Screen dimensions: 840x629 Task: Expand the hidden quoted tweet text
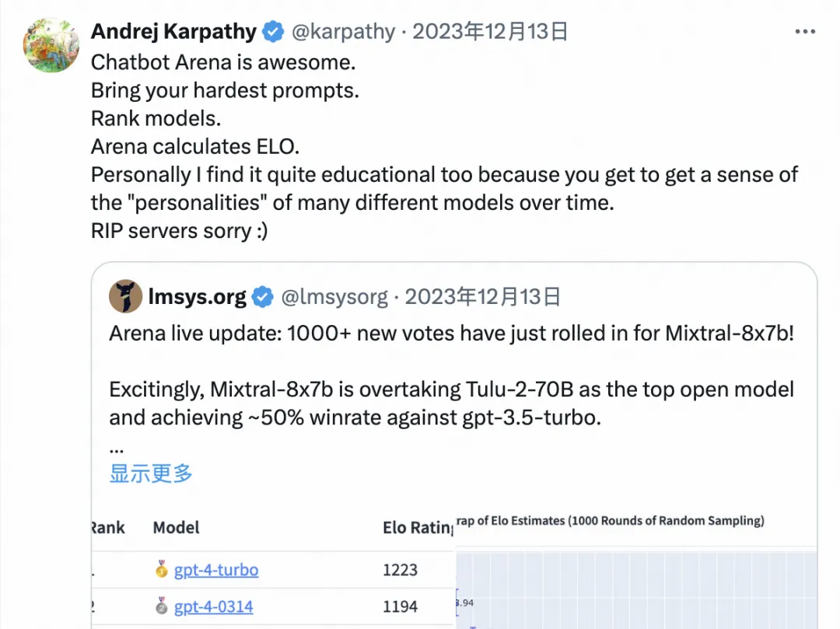tap(149, 473)
